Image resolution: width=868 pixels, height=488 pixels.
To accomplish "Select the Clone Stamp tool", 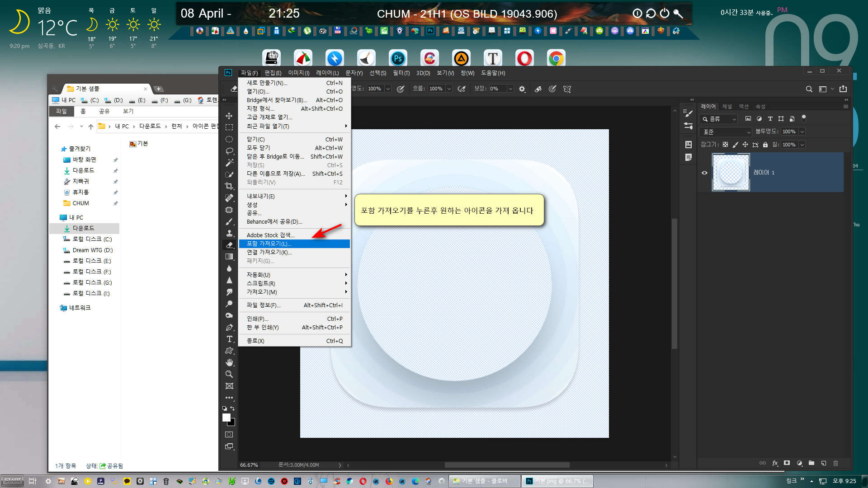I will (229, 233).
